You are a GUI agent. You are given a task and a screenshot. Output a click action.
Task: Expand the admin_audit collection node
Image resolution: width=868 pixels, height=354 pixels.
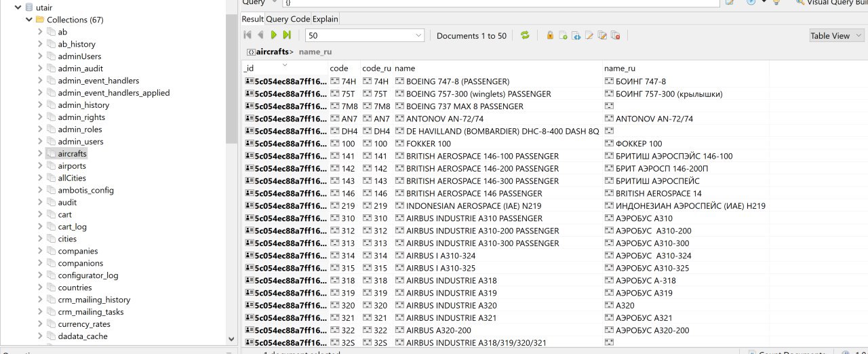[x=40, y=68]
